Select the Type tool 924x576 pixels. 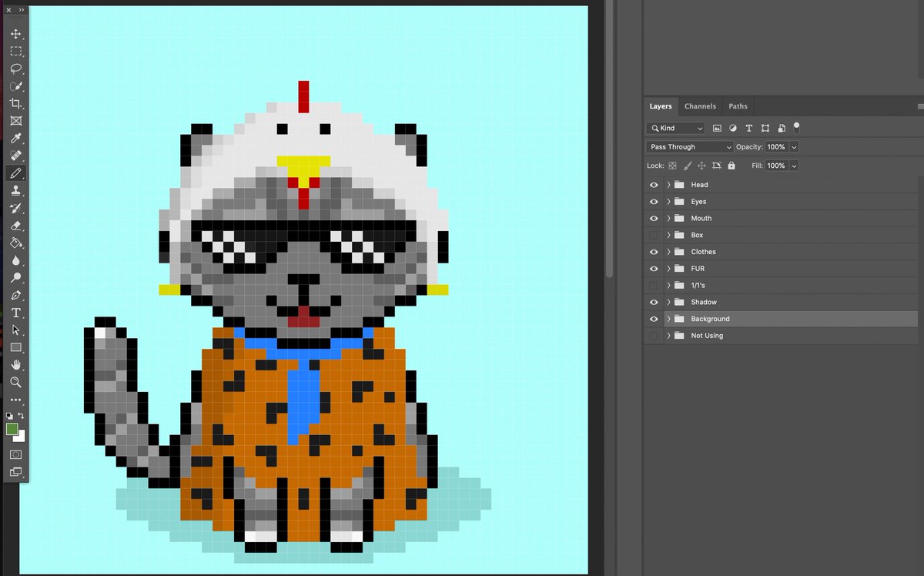pyautogui.click(x=15, y=313)
